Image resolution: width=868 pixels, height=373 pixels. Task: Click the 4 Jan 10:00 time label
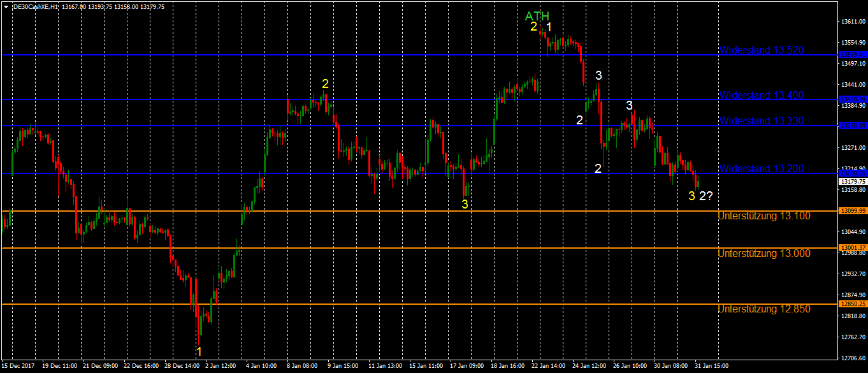pyautogui.click(x=263, y=367)
